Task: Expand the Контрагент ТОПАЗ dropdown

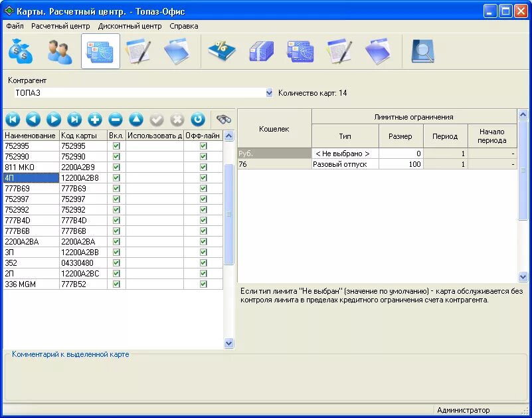Action: click(x=270, y=93)
